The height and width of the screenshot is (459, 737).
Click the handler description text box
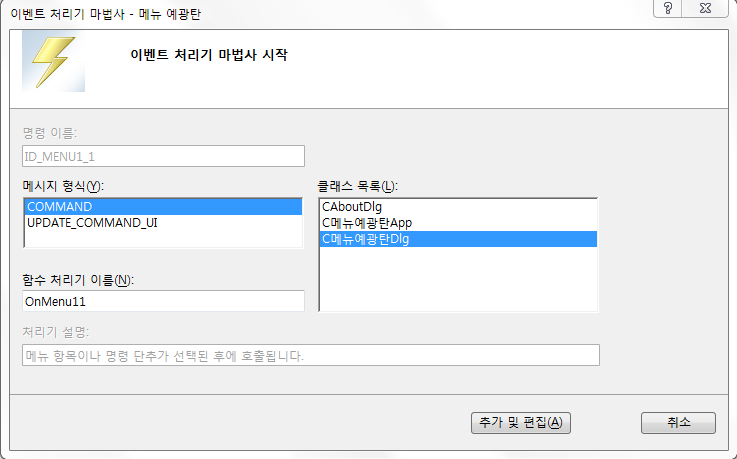(310, 355)
